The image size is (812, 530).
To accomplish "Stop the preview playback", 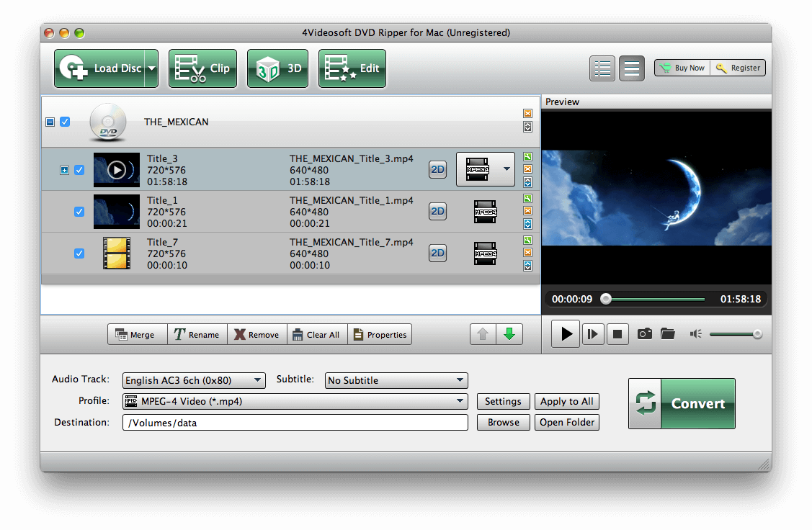I will (617, 334).
